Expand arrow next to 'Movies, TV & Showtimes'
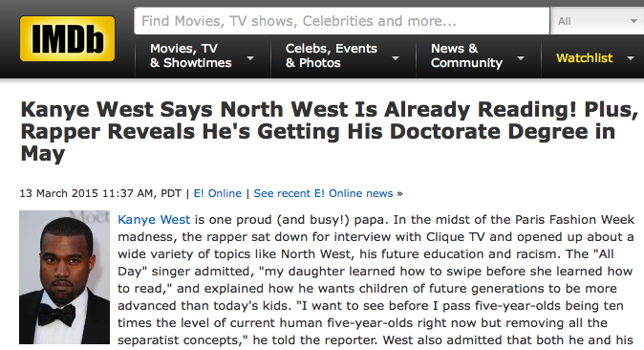The width and height of the screenshot is (644, 350). pyautogui.click(x=249, y=58)
